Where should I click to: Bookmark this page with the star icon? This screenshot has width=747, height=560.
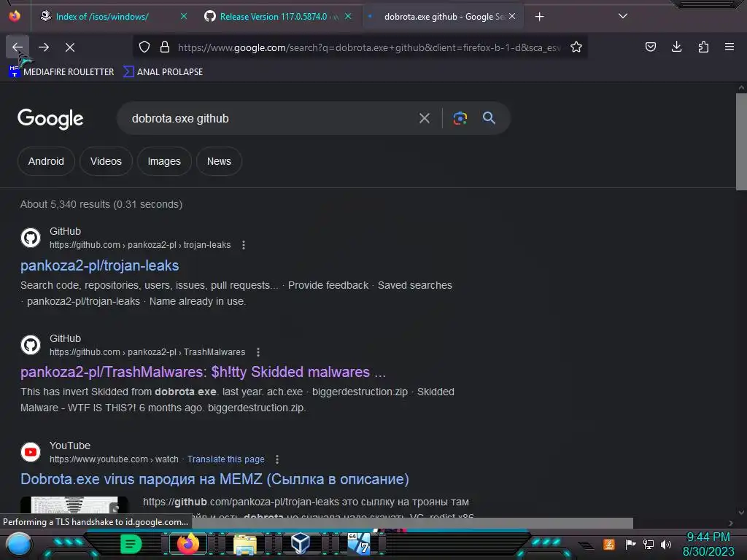(x=576, y=47)
